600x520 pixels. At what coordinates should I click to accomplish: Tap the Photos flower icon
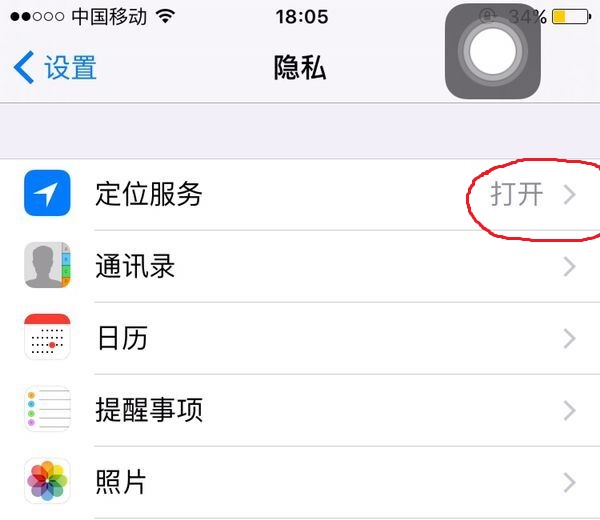(x=47, y=481)
